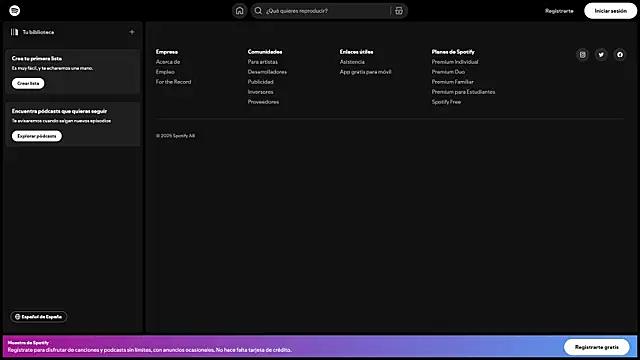Open the Empleo link
The height and width of the screenshot is (360, 640).
tap(165, 72)
